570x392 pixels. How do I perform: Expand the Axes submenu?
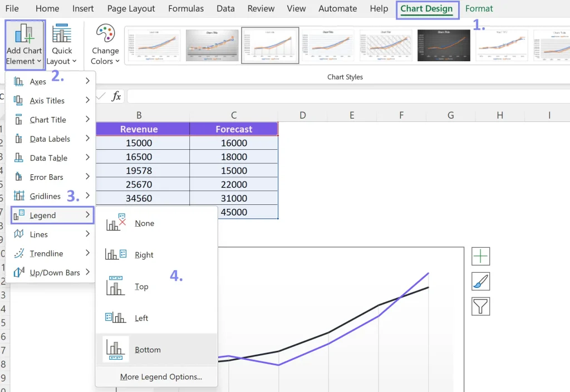tap(37, 81)
